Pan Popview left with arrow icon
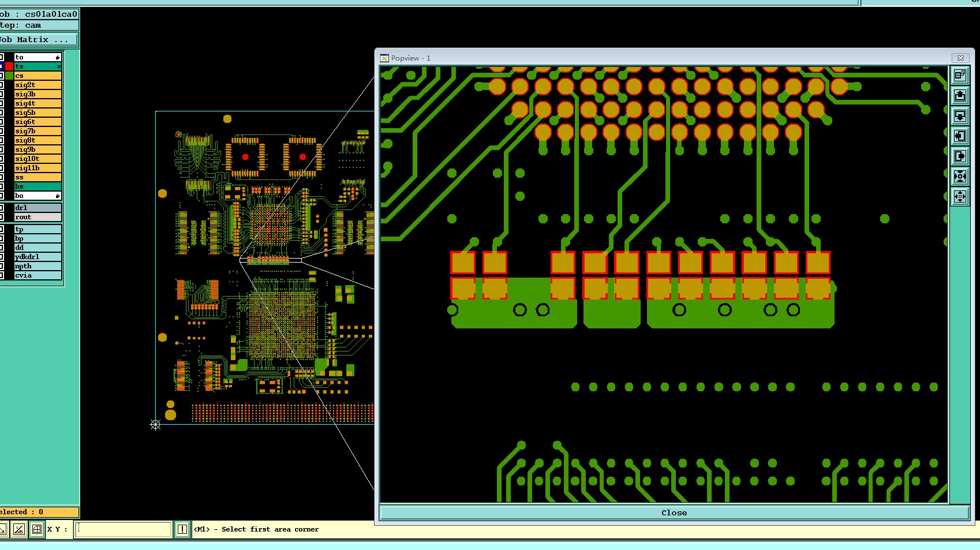The width and height of the screenshot is (980, 550). pyautogui.click(x=960, y=136)
